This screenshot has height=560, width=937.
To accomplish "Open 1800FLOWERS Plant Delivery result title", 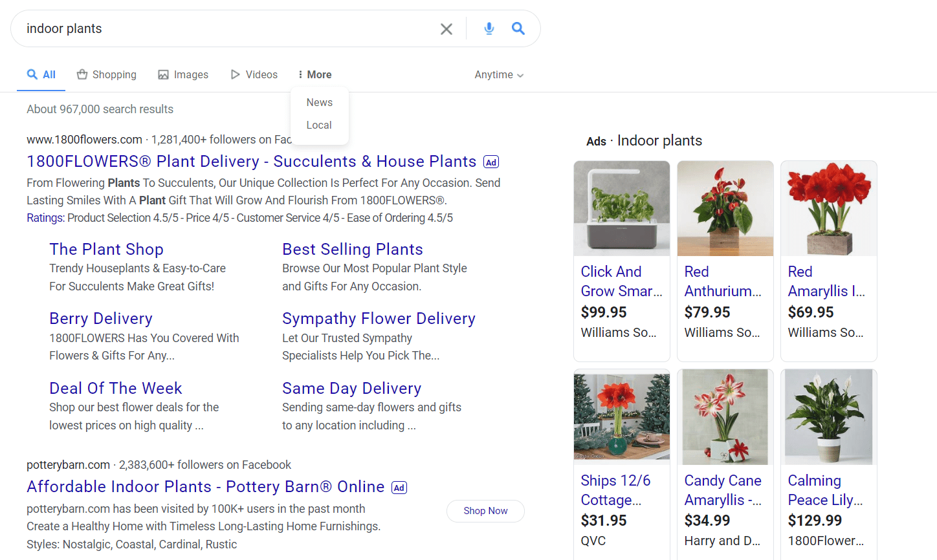I will [252, 162].
